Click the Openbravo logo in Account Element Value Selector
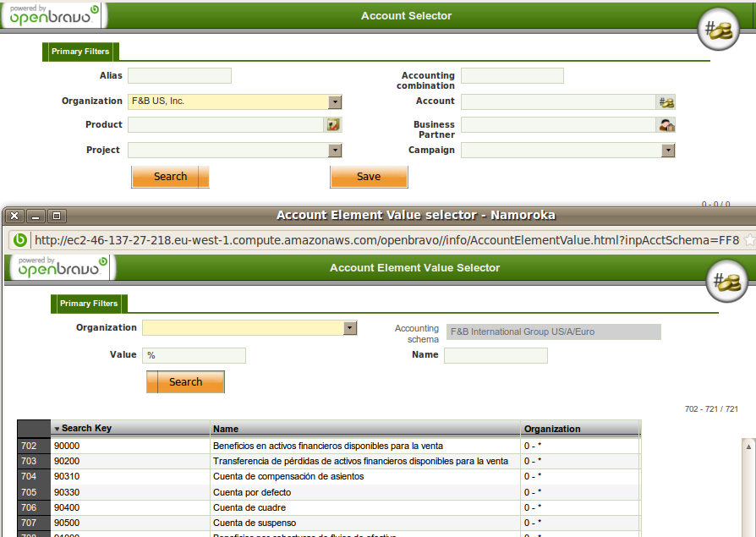The height and width of the screenshot is (537, 756). [x=63, y=267]
